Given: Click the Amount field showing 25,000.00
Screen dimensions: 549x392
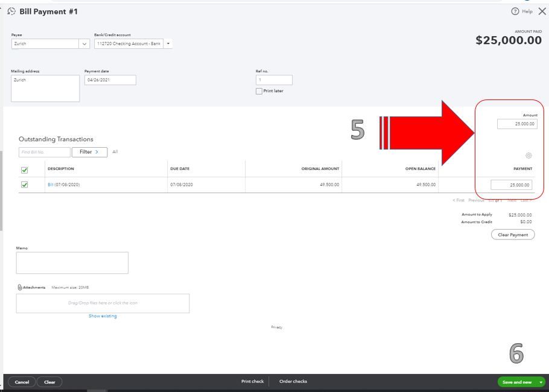Looking at the screenshot, I should pos(517,124).
